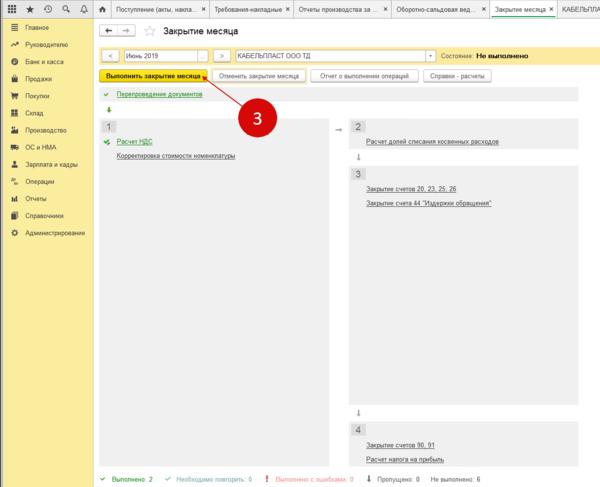Open Расчет налога на прибыль link
600x487 pixels.
click(405, 459)
